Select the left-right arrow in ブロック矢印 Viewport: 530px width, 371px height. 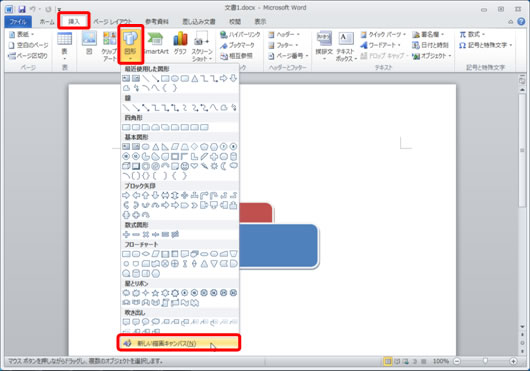coord(165,195)
